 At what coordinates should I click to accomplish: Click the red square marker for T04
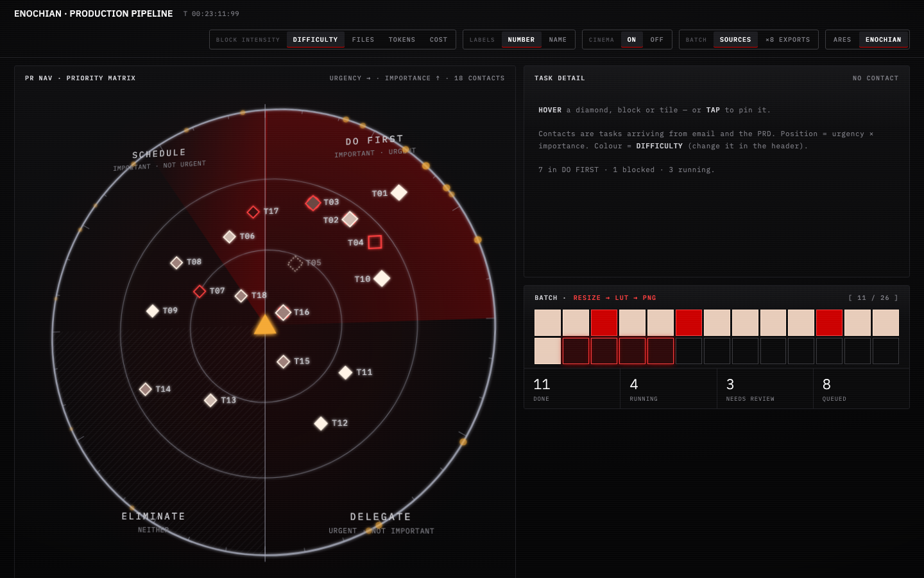pos(375,242)
